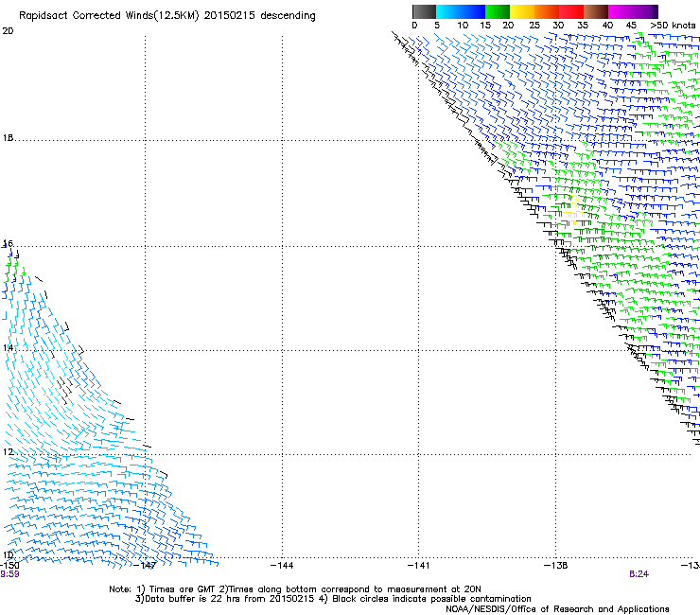Click the latitude label '20' on left axis
Screen dimensions: 700x615
click(x=8, y=31)
